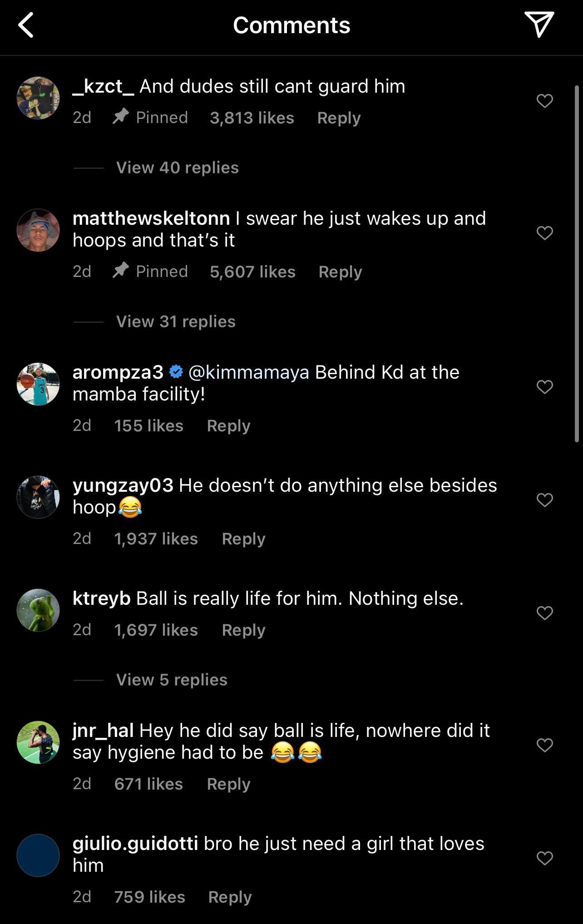Go back using the left arrow
This screenshot has width=583, height=924.
[26, 25]
